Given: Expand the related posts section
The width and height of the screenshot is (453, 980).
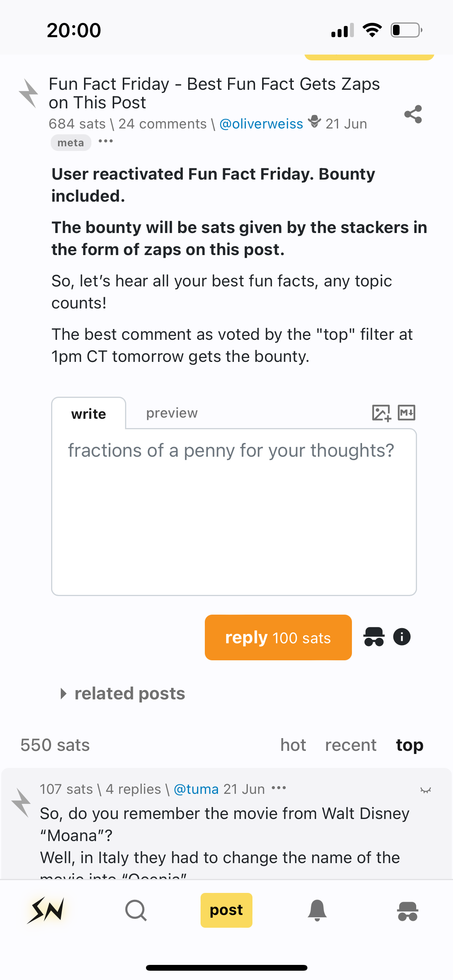Looking at the screenshot, I should click(123, 694).
